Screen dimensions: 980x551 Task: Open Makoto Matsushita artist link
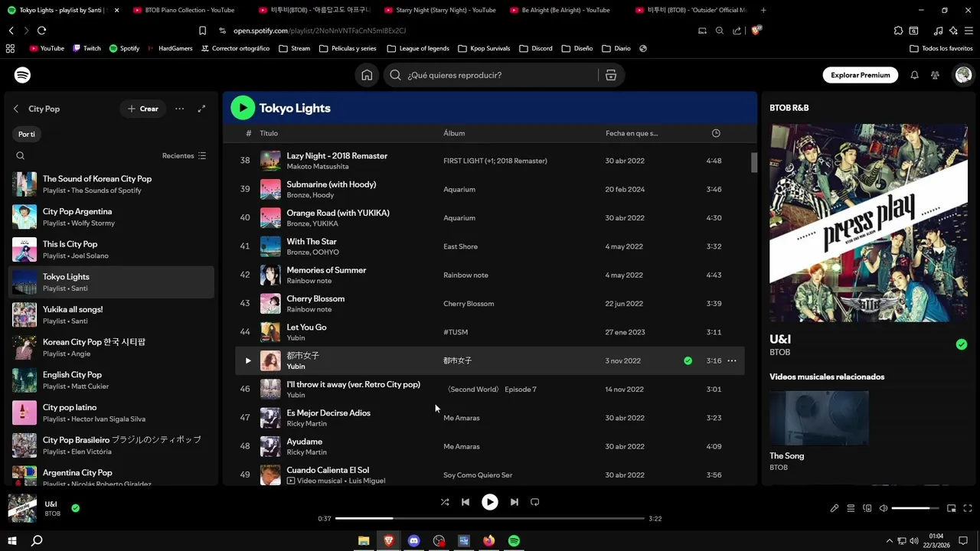pyautogui.click(x=318, y=166)
